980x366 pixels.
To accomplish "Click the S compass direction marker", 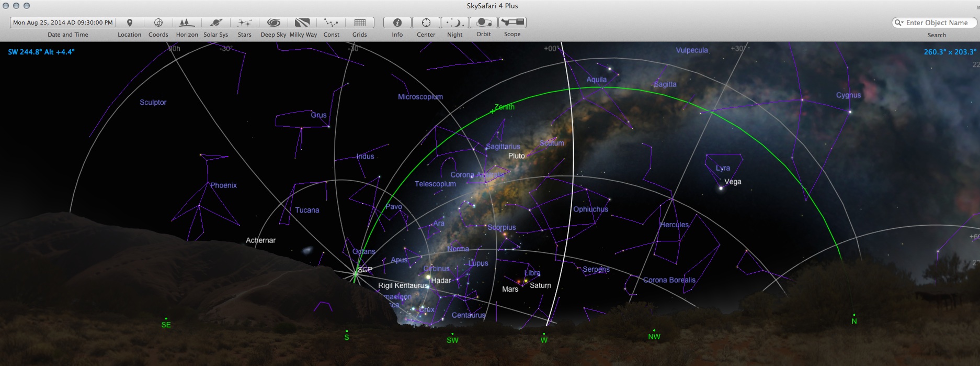I will tap(346, 337).
